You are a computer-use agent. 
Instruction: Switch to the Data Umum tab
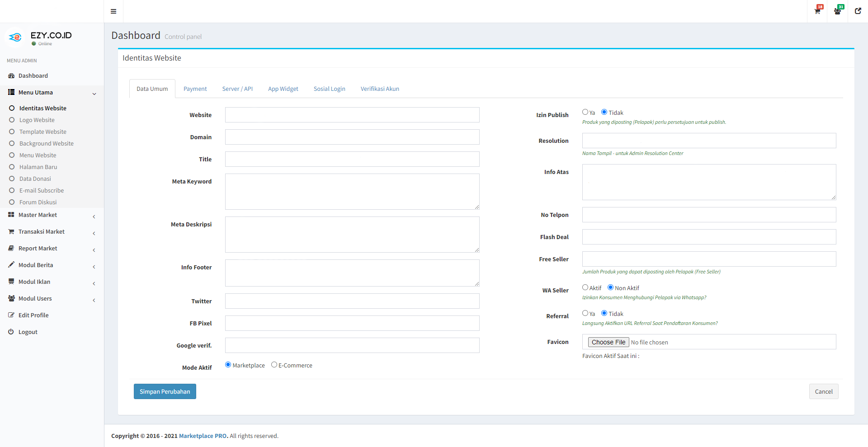[x=152, y=89]
